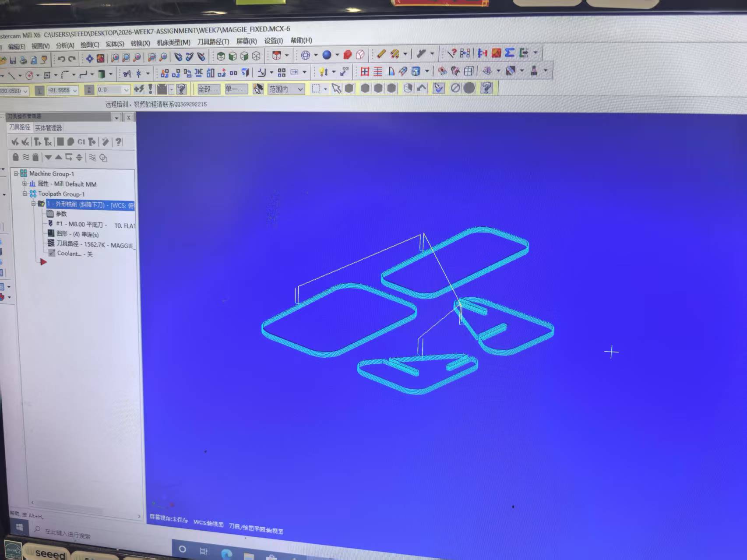The height and width of the screenshot is (560, 747).
Task: Open the 刀具路径(T) menu
Action: [213, 42]
